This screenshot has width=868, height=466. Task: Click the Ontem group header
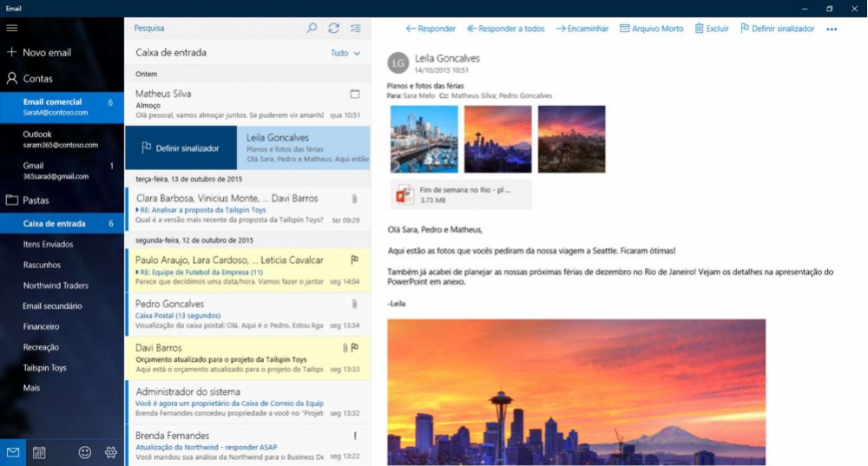pyautogui.click(x=248, y=74)
